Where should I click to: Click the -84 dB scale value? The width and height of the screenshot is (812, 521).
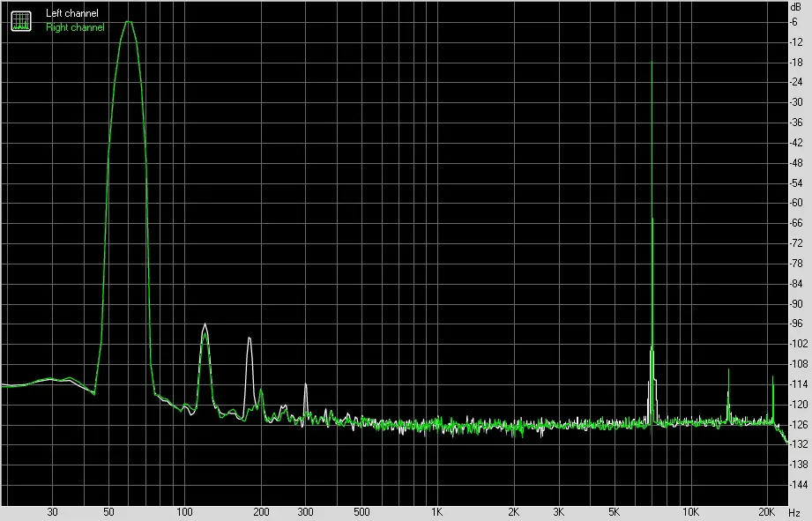(796, 284)
